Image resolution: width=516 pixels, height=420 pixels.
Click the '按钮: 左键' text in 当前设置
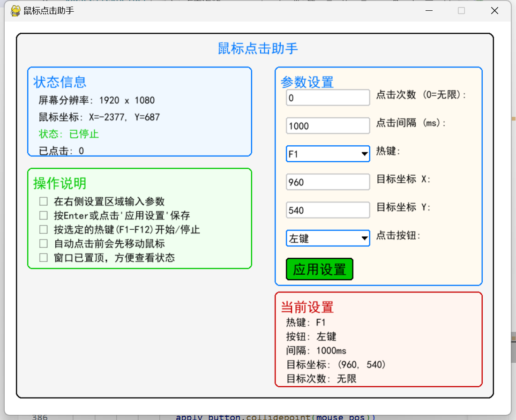pos(311,337)
